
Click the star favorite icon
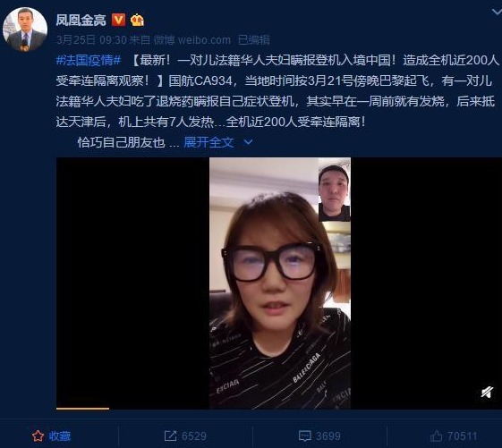38,436
